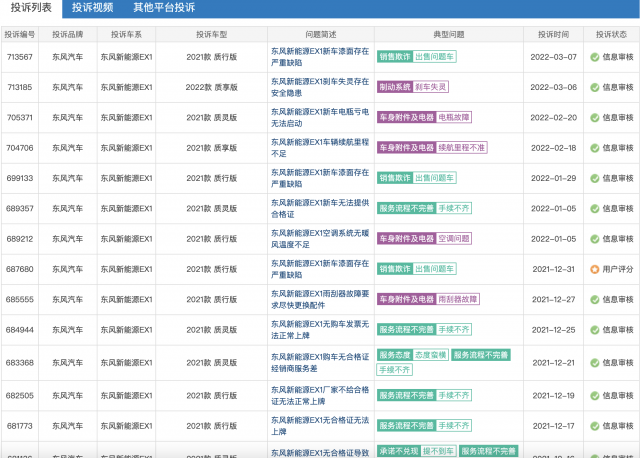640x458 pixels.
Task: Click the green status icon for complaint 689357
Action: tap(595, 209)
